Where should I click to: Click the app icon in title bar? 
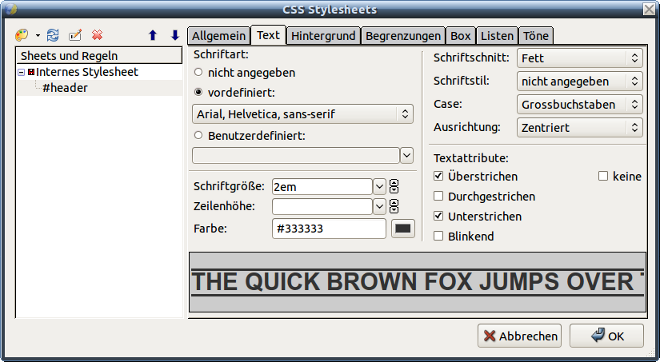tap(11, 9)
